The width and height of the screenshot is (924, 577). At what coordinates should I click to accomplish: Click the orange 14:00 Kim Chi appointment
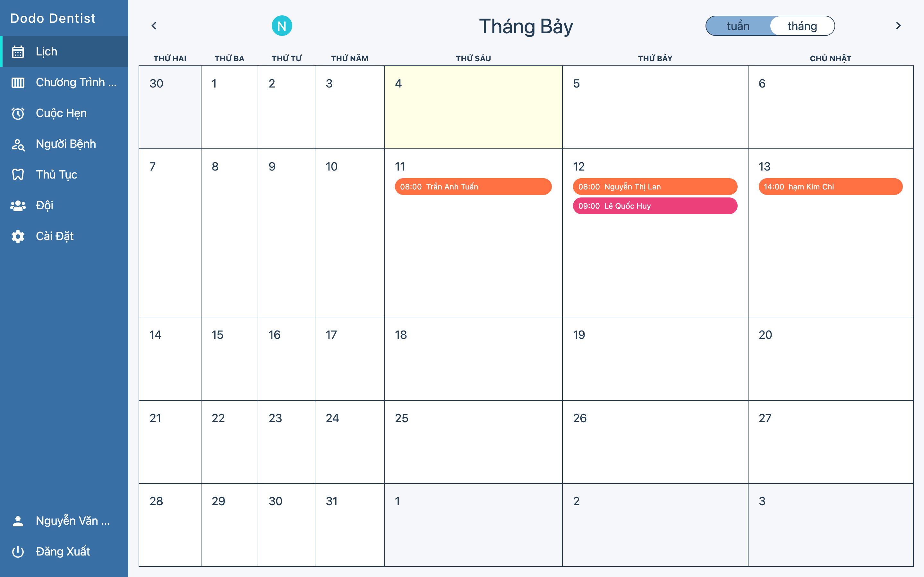830,187
